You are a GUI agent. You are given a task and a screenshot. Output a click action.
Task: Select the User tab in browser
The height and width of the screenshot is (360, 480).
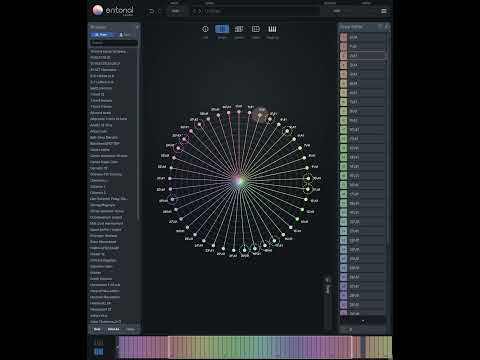125,35
